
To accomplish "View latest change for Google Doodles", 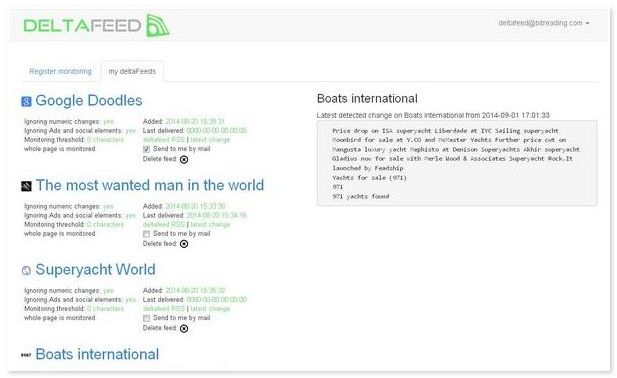I will 210,140.
